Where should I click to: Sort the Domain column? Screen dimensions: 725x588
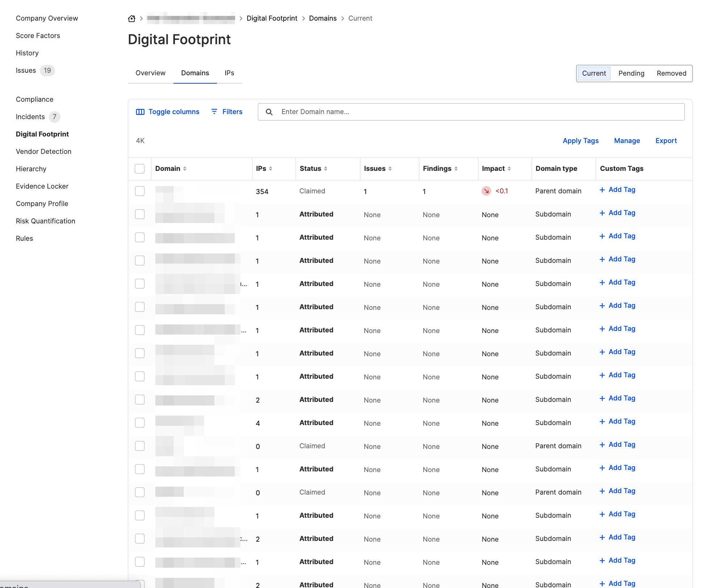185,168
